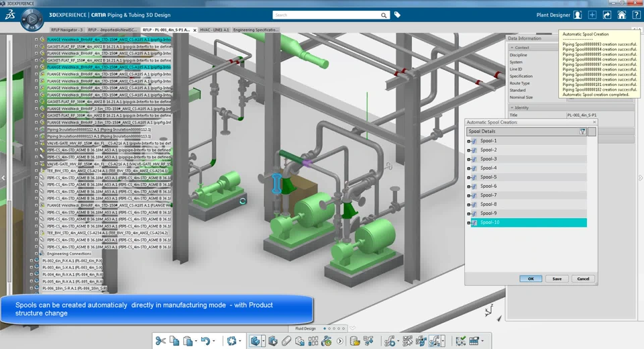Select PL-006_10in_S-R A.1 tree item
The image size is (644, 349).
[x=74, y=288]
